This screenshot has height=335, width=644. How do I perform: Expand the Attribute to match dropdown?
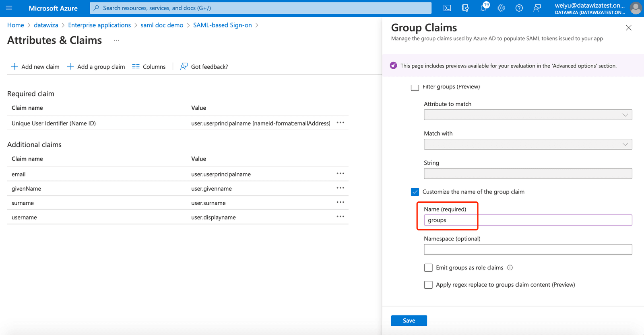528,115
